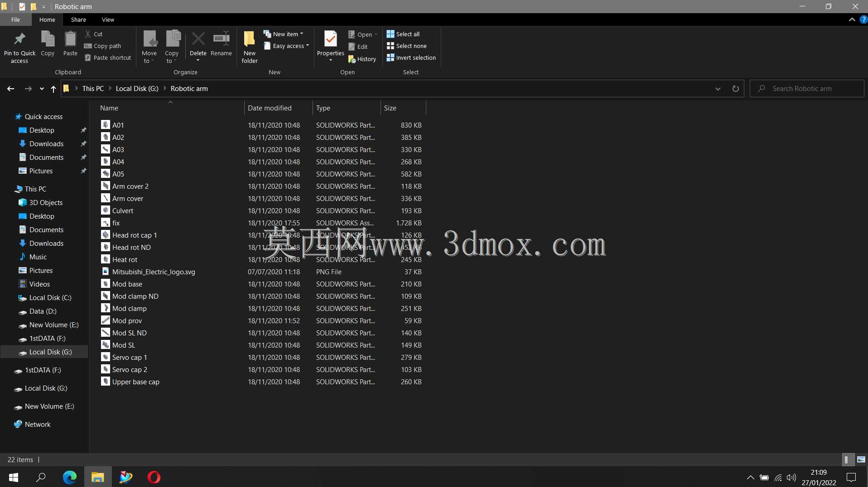The height and width of the screenshot is (487, 868).
Task: Sort by Size column header
Action: (x=403, y=108)
